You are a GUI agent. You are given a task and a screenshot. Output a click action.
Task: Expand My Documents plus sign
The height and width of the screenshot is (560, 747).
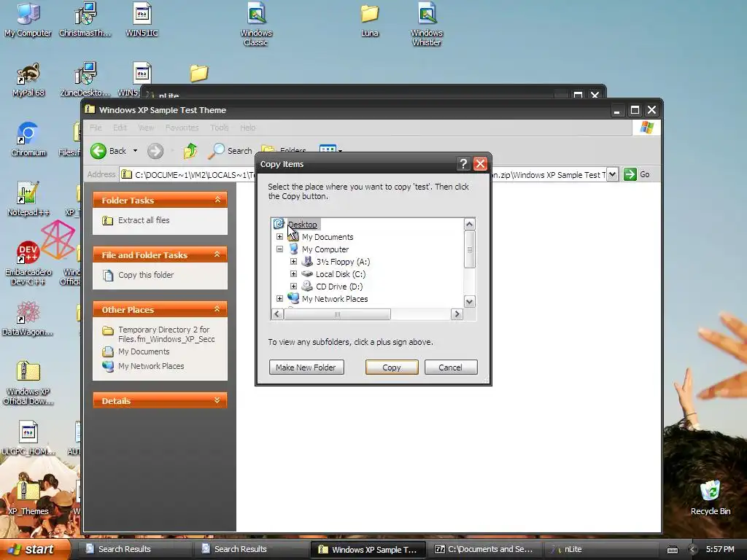click(x=279, y=237)
